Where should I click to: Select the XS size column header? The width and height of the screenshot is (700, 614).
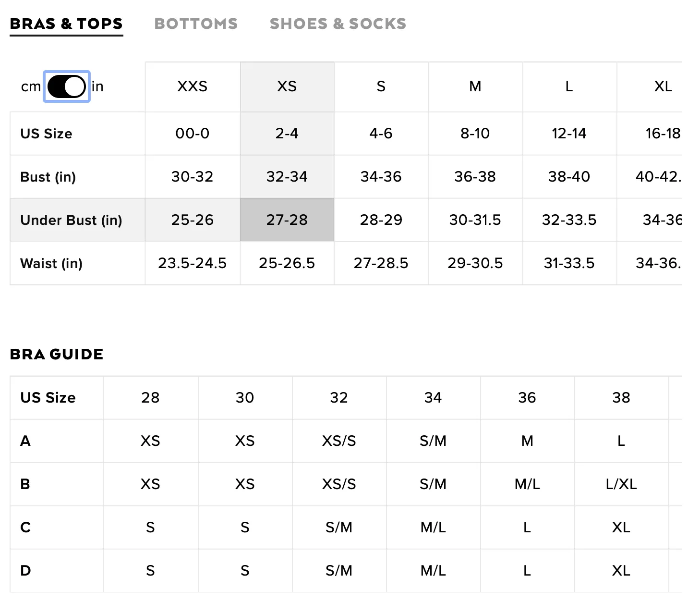point(287,87)
